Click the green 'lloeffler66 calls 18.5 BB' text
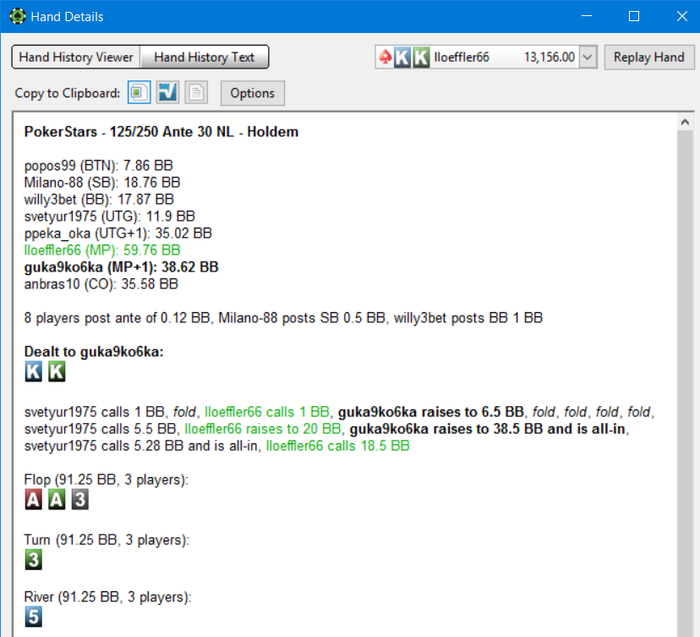Image resolution: width=700 pixels, height=637 pixels. tap(338, 446)
